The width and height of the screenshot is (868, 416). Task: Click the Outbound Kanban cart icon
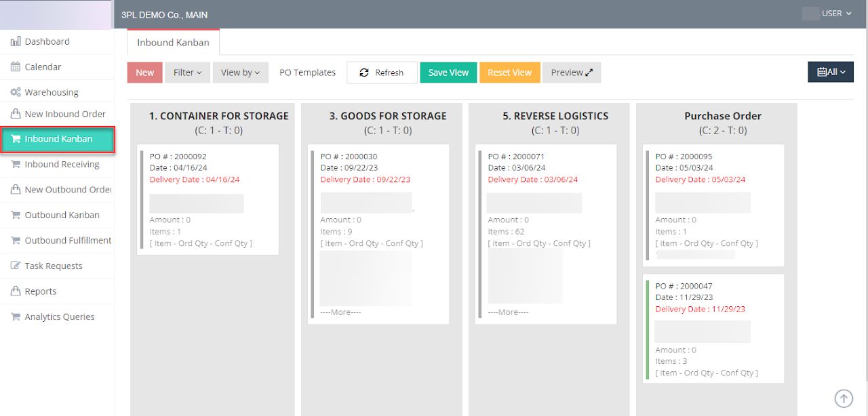[x=16, y=215]
